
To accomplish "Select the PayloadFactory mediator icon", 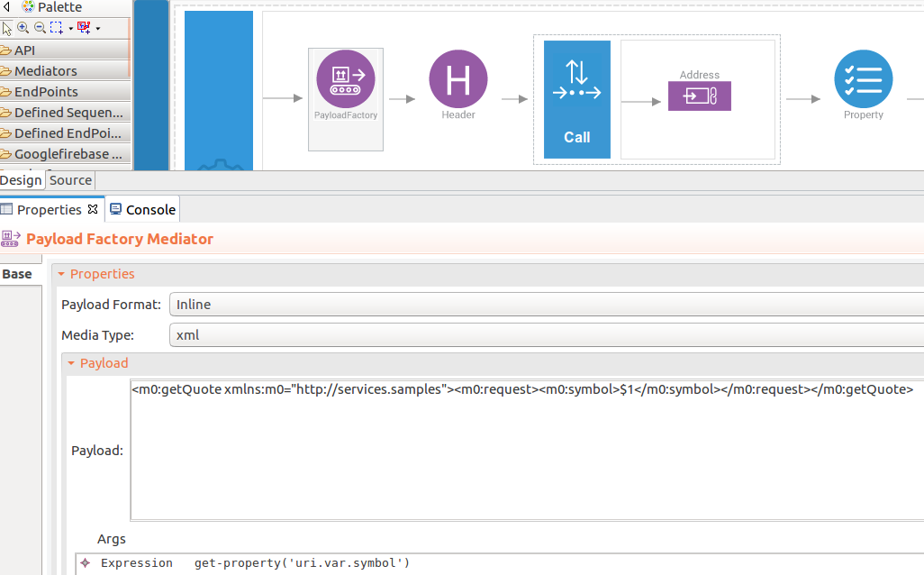I will pyautogui.click(x=345, y=79).
